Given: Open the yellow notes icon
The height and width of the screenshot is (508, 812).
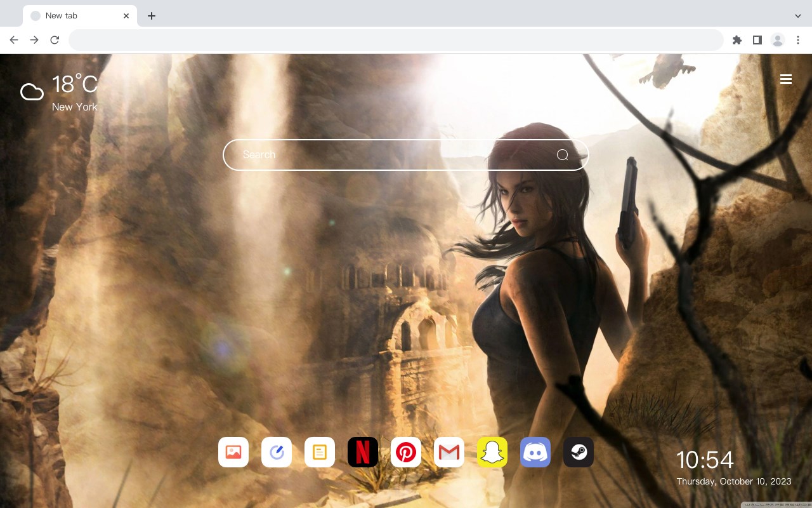Looking at the screenshot, I should [x=320, y=452].
